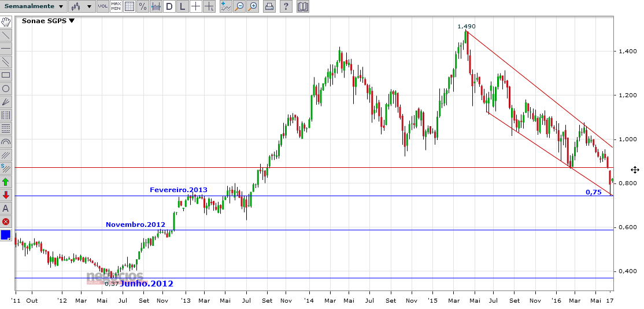Select the S speed lines tool
This screenshot has height=309, width=644.
pyautogui.click(x=6, y=168)
